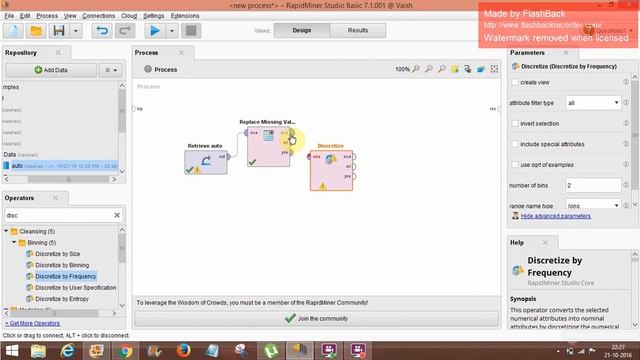Open the Windows Start button
The width and height of the screenshot is (640, 360).
(x=12, y=351)
